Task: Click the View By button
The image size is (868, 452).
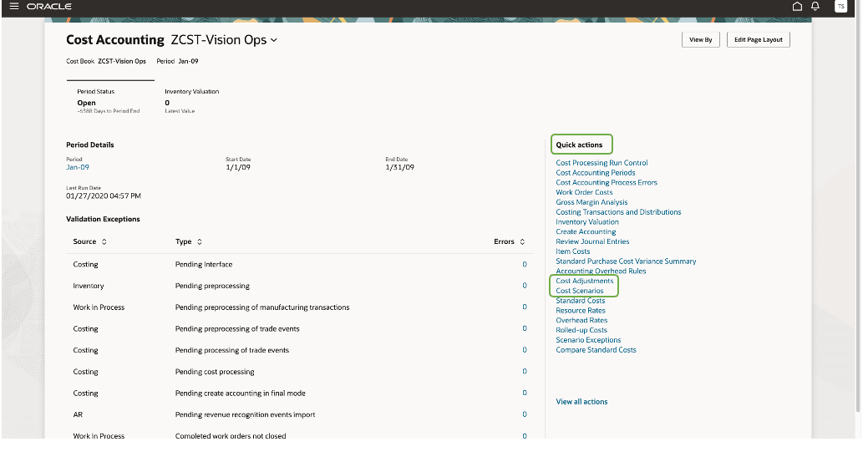Action: tap(700, 40)
